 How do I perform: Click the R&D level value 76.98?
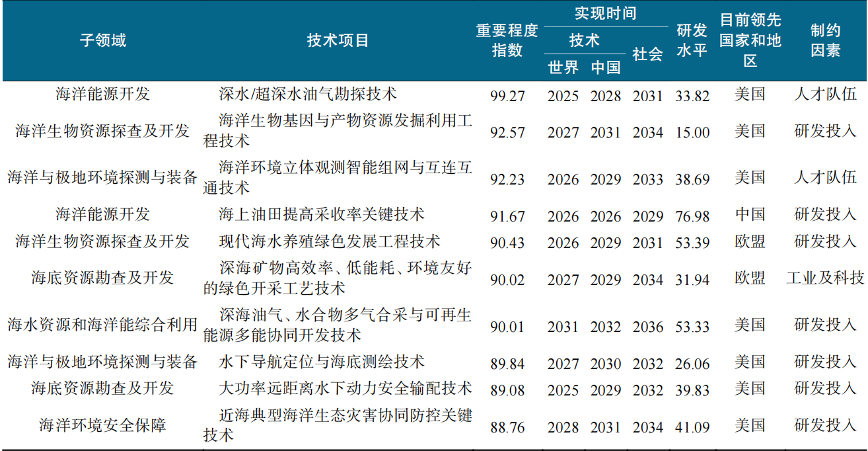click(x=692, y=217)
